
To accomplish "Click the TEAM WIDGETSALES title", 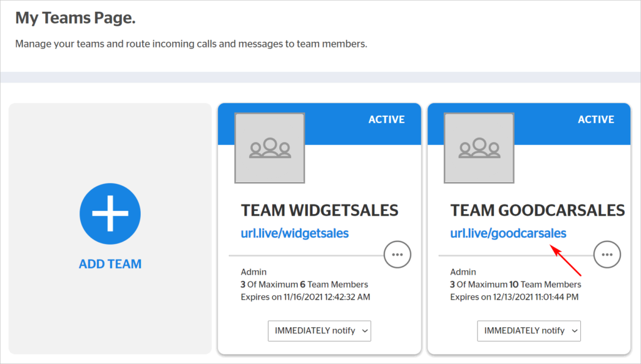I will pyautogui.click(x=319, y=210).
